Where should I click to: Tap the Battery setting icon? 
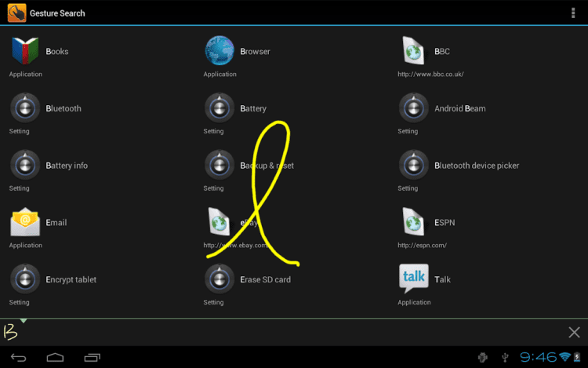click(x=220, y=108)
